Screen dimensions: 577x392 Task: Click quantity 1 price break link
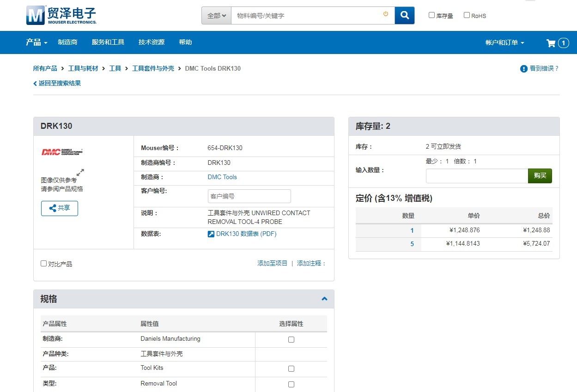click(x=412, y=230)
